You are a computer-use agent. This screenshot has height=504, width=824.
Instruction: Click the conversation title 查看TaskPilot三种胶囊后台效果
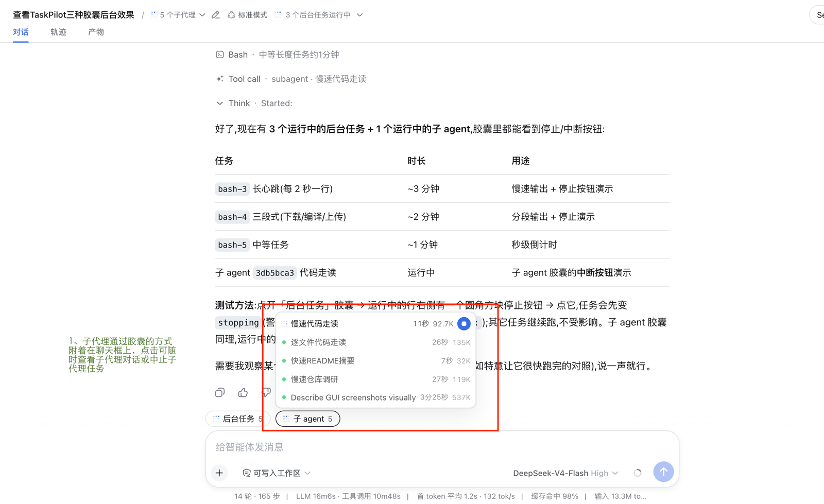point(74,15)
